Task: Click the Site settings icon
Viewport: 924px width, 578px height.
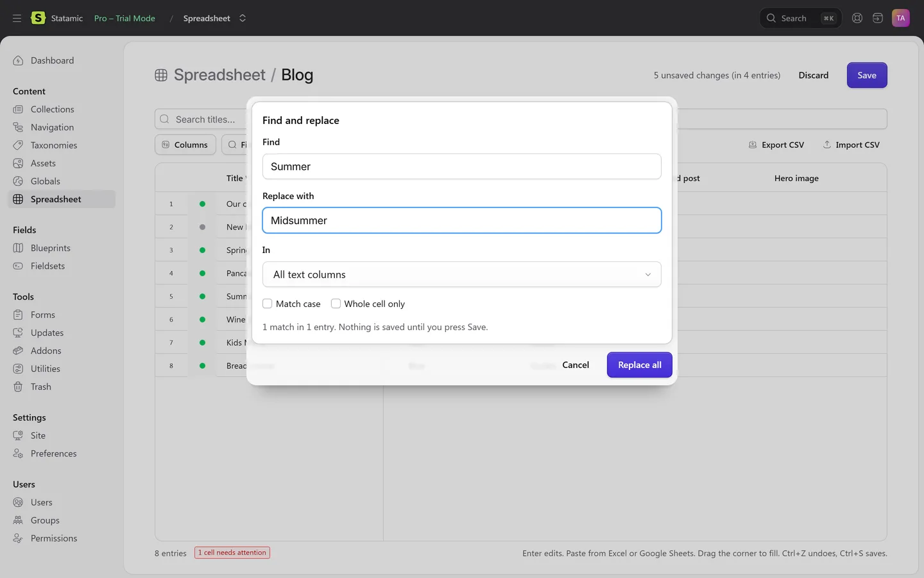Action: (x=18, y=435)
